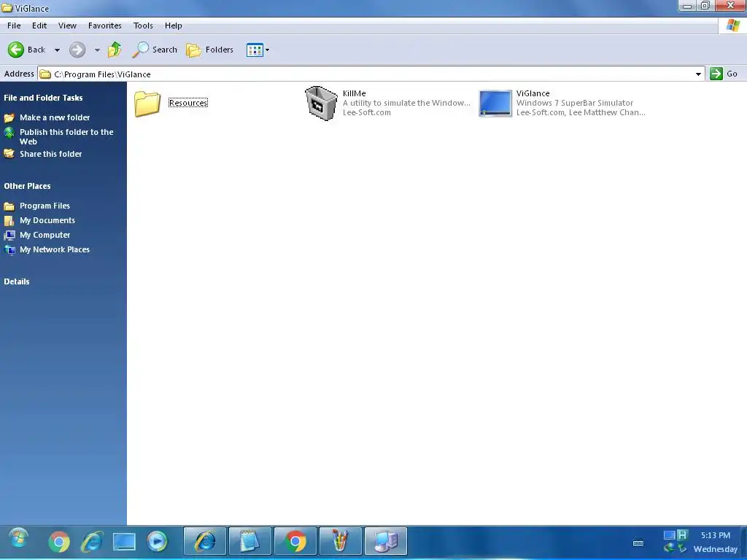Open the View menu
The width and height of the screenshot is (747, 560).
click(67, 26)
